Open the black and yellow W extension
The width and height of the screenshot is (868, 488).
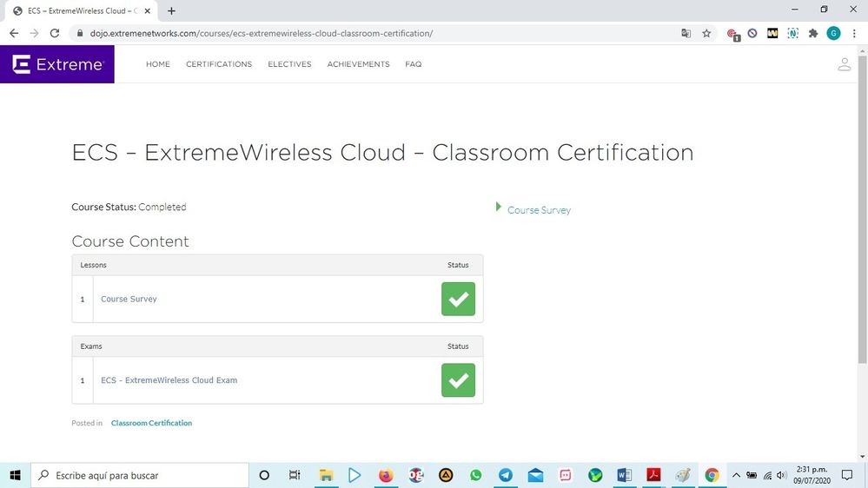[x=772, y=33]
